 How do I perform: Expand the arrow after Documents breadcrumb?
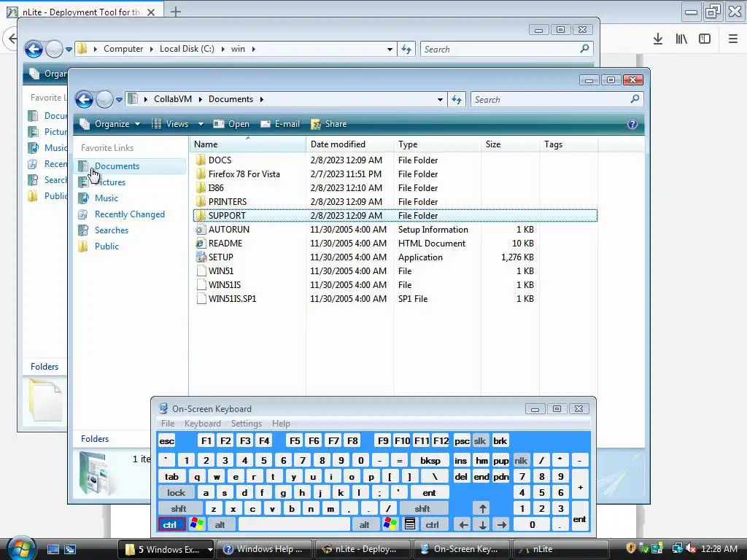tap(262, 99)
